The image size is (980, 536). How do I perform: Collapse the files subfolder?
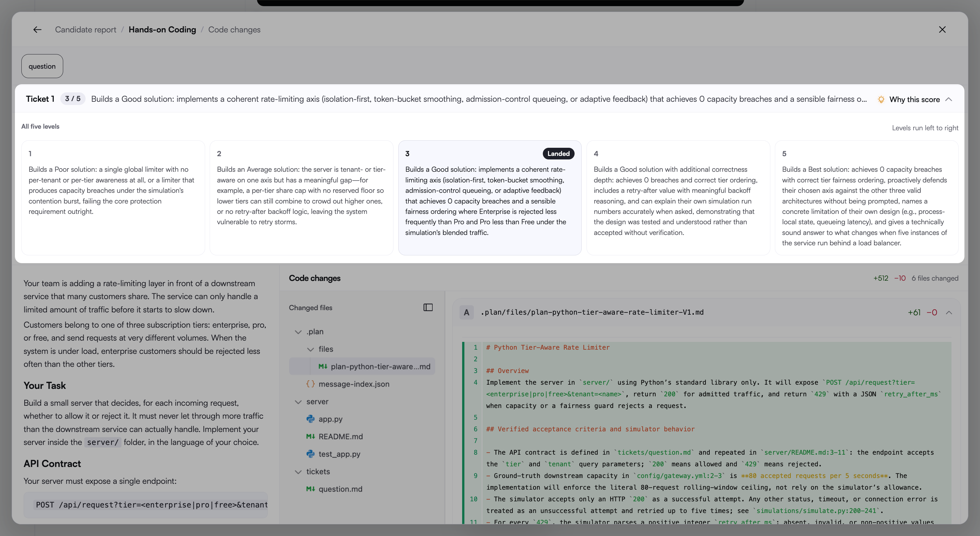click(310, 349)
